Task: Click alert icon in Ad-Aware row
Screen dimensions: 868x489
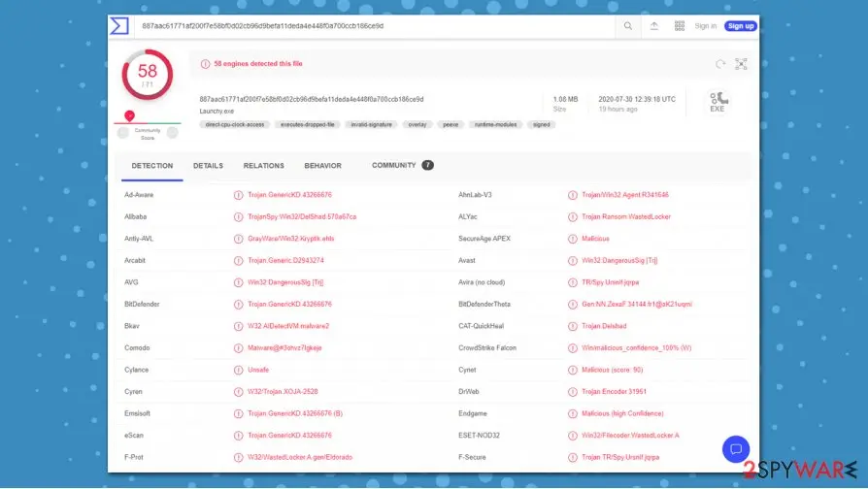Action: pyautogui.click(x=238, y=195)
